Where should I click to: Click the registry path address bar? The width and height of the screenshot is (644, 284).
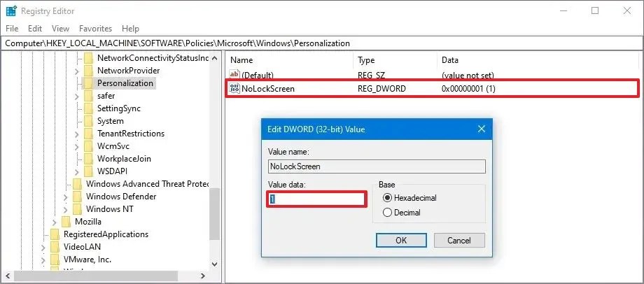322,43
